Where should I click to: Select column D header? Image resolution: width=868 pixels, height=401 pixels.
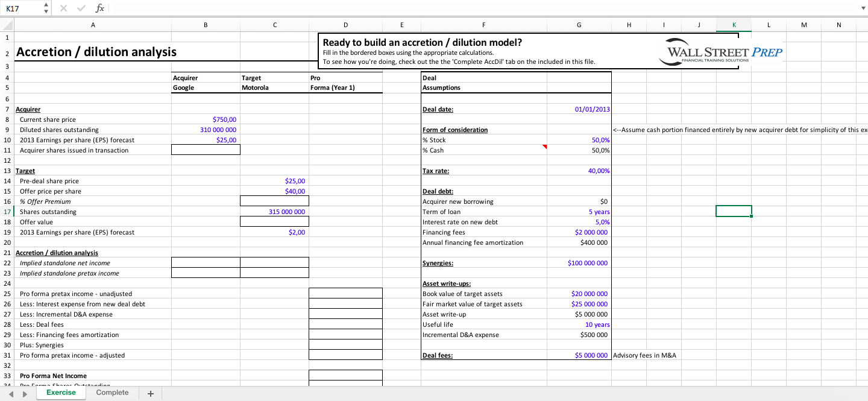345,25
